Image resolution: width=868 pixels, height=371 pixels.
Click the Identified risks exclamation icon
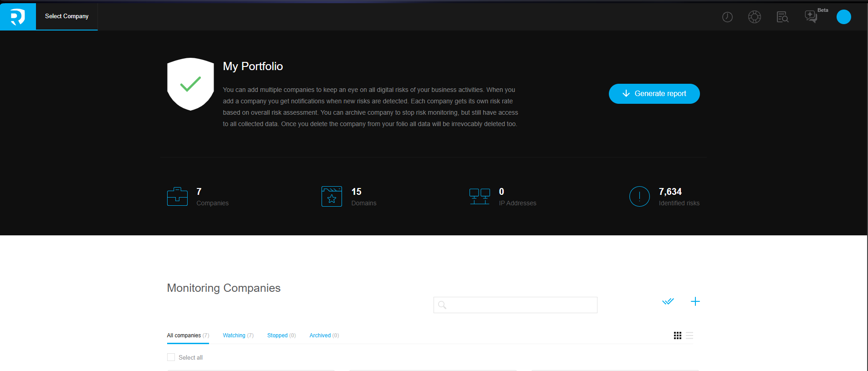coord(639,197)
